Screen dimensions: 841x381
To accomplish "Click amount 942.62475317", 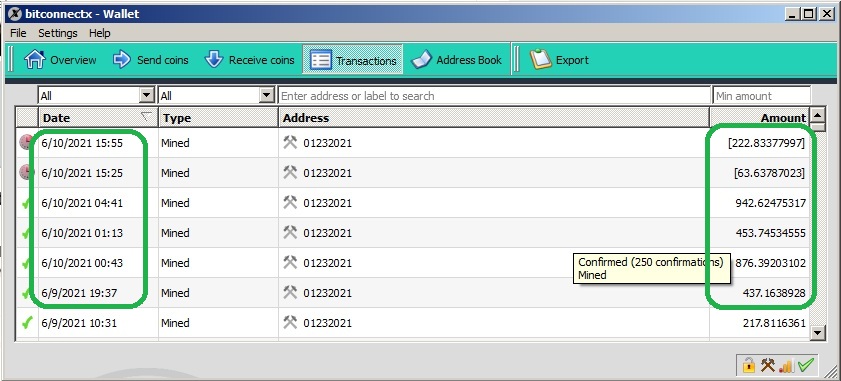I will click(770, 203).
